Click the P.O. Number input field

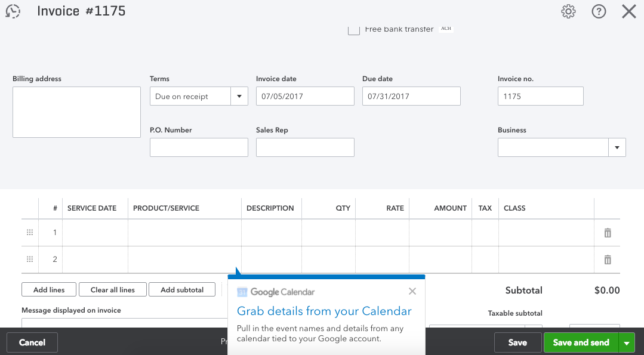(x=199, y=147)
